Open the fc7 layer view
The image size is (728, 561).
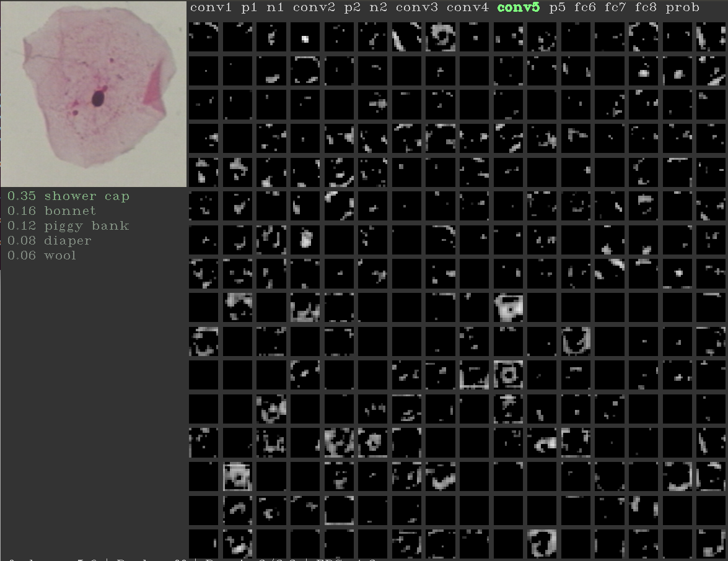(x=615, y=7)
